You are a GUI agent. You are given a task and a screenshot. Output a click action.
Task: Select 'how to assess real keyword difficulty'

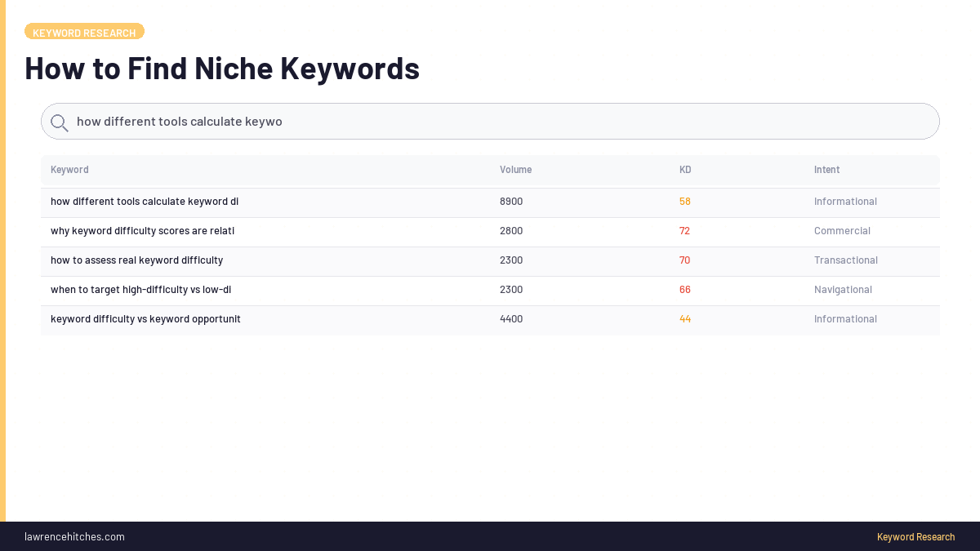click(136, 260)
